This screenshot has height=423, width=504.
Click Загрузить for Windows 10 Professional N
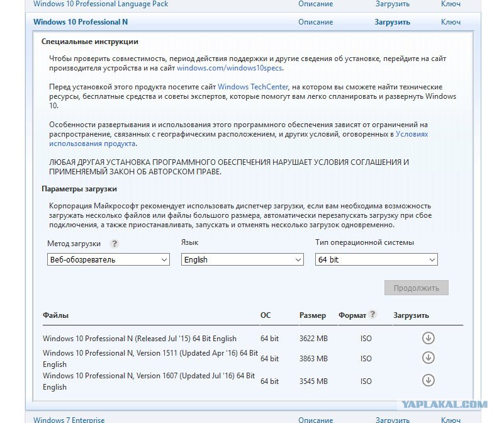(x=392, y=22)
